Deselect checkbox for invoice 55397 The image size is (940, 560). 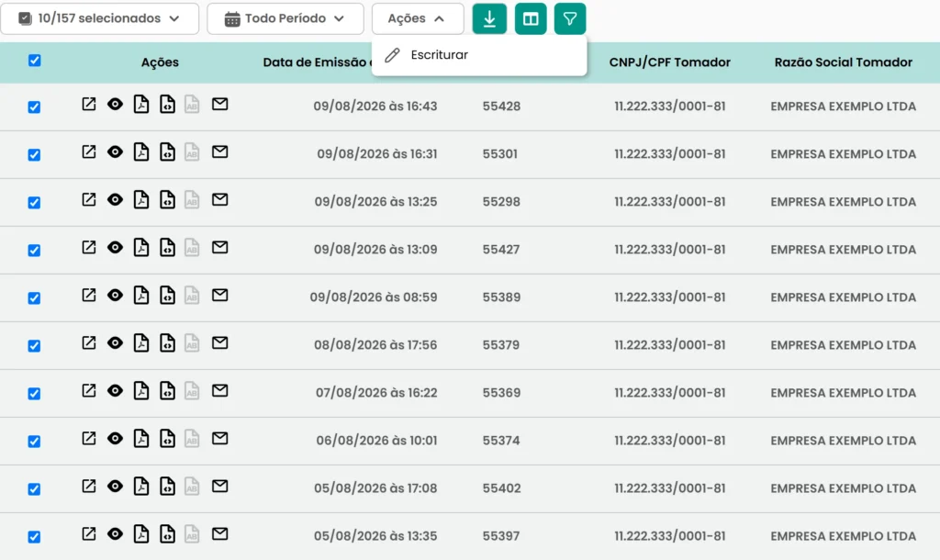point(34,537)
